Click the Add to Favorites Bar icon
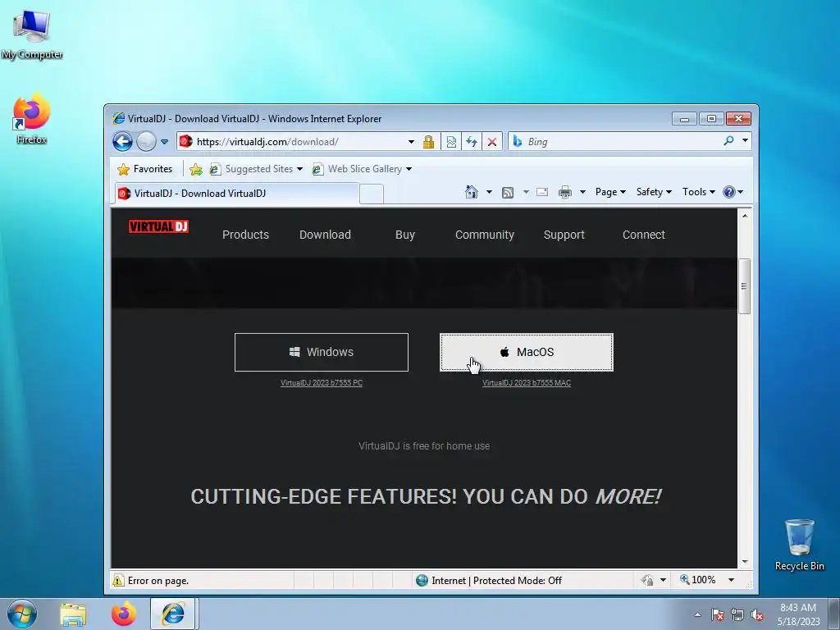 click(196, 169)
